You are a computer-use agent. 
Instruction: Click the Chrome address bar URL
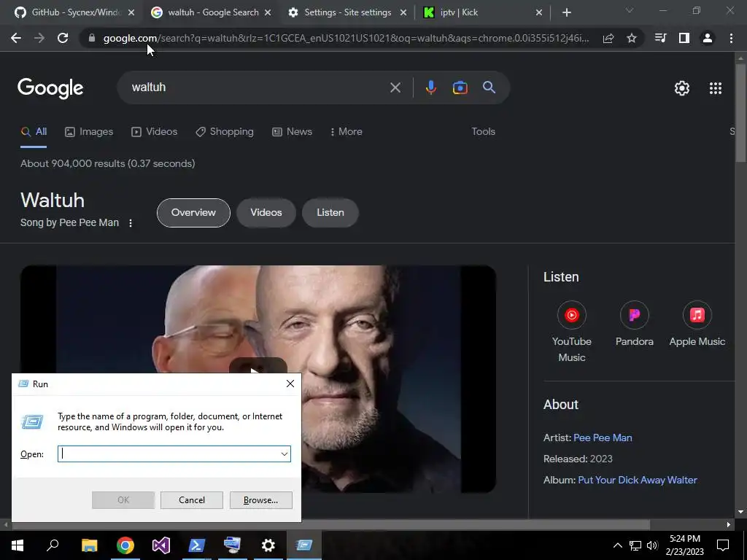click(x=346, y=38)
